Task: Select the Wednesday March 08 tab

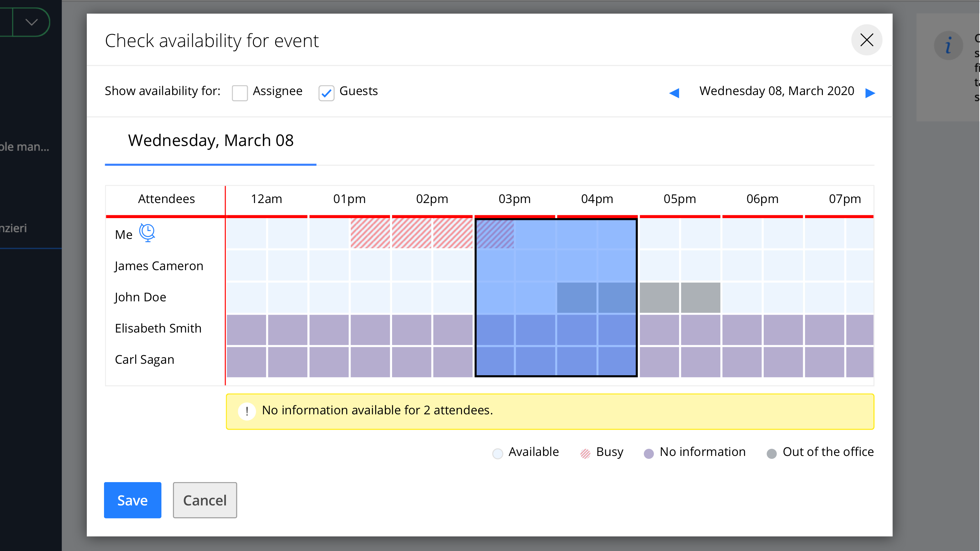Action: tap(211, 140)
